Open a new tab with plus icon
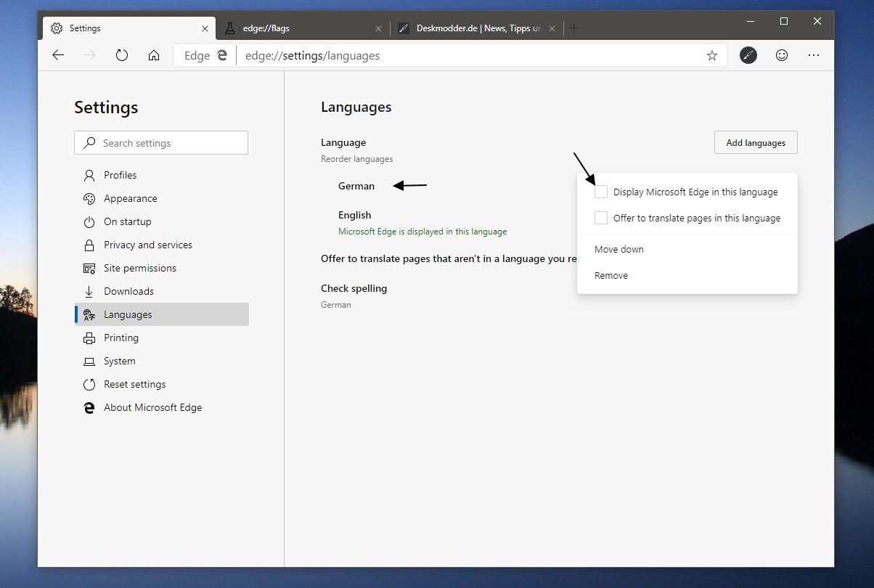The image size is (874, 588). pyautogui.click(x=573, y=28)
